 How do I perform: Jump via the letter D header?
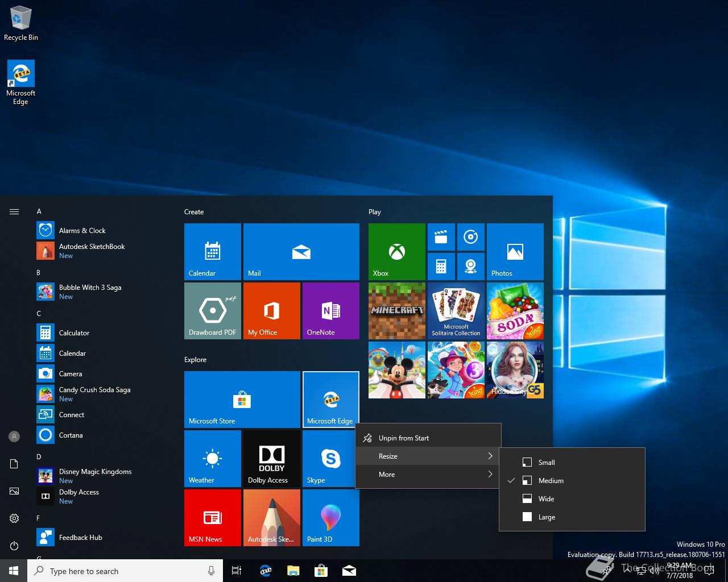(39, 457)
